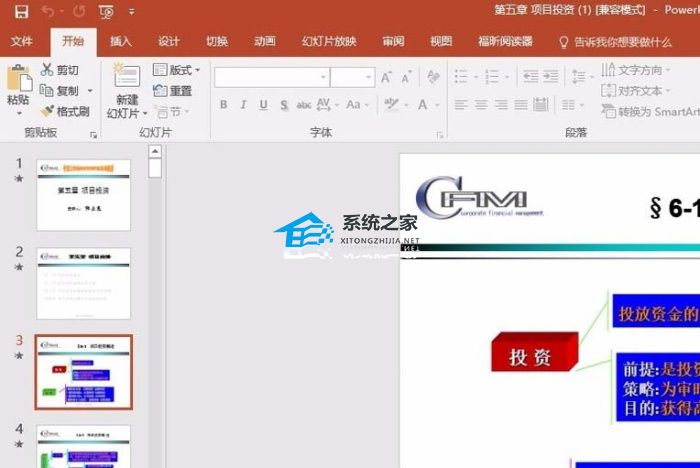Image resolution: width=700 pixels, height=468 pixels.
Task: Open the Aa change case menu
Action: pyautogui.click(x=357, y=105)
